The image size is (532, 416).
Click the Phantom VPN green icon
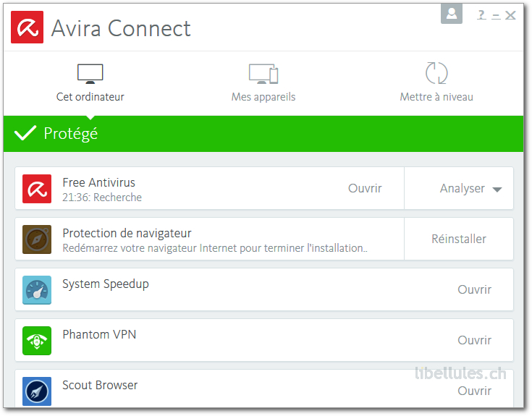(x=37, y=341)
